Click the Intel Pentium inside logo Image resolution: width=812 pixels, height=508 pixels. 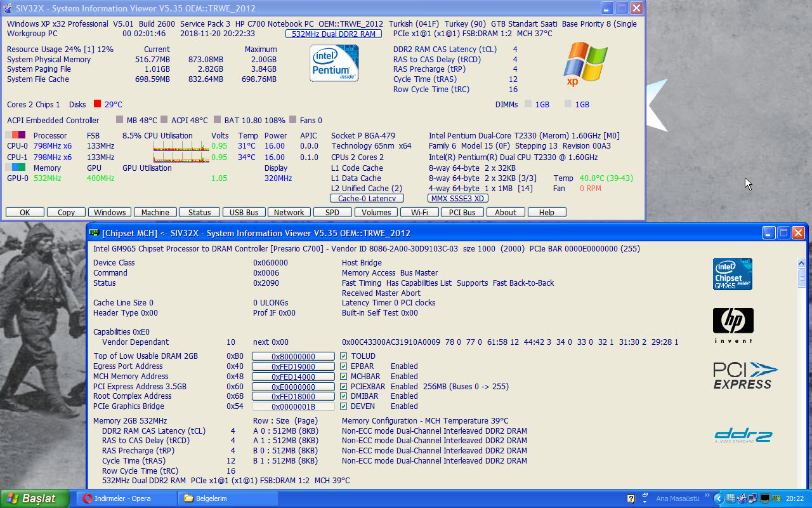pos(334,63)
